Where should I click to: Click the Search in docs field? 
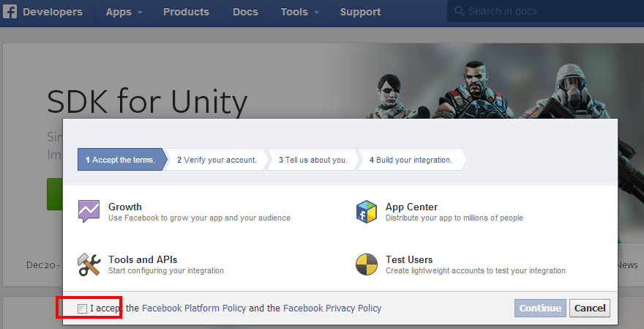pos(545,11)
